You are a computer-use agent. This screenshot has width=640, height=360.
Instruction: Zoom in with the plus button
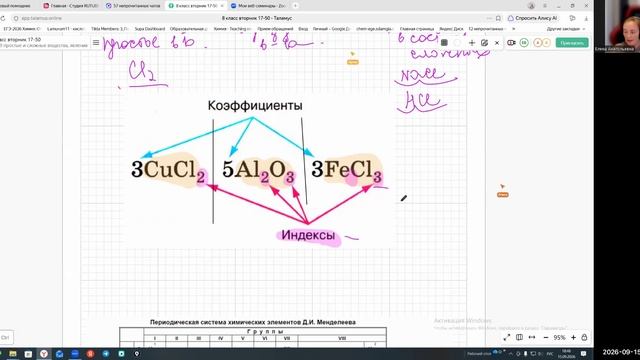tap(573, 338)
